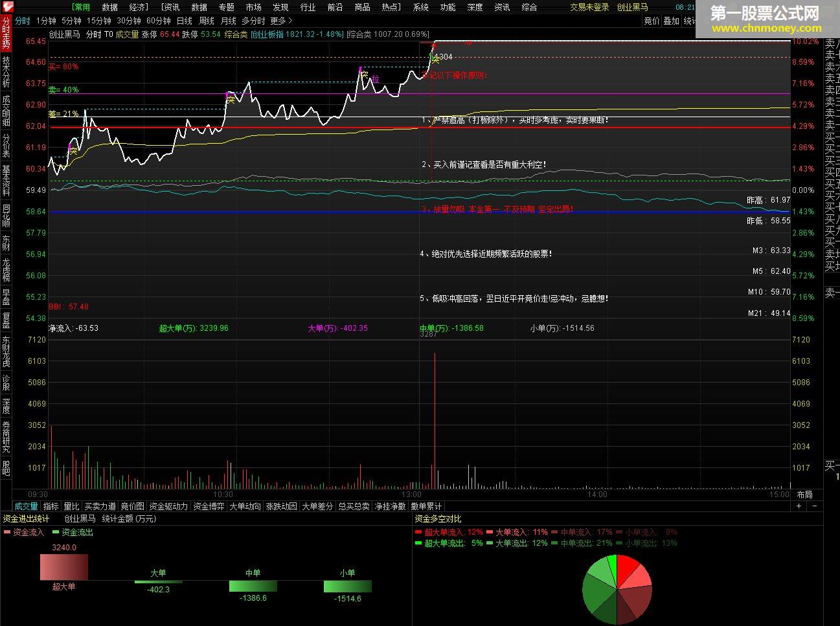Viewport: 840px width, 626px height.
Task: Switch to the 月线 monthly chart
Action: pos(229,21)
